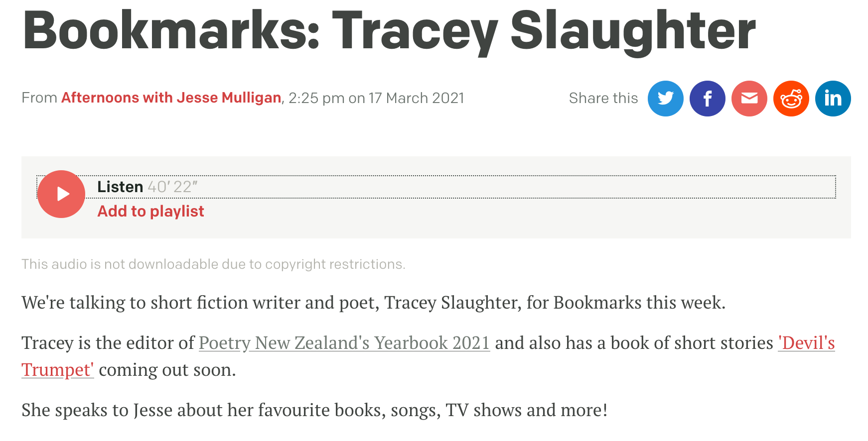
Task: Click the 40′22″ audio duration
Action: coord(172,187)
